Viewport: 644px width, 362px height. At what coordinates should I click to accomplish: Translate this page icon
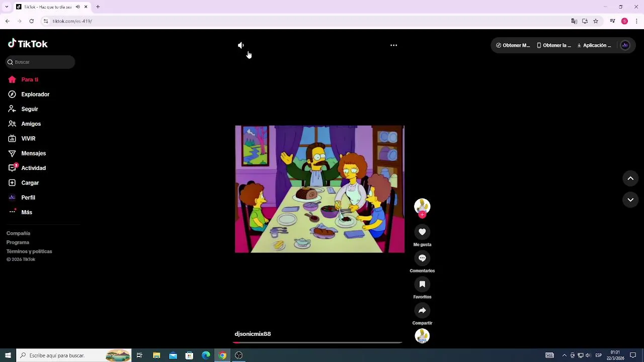tap(574, 21)
